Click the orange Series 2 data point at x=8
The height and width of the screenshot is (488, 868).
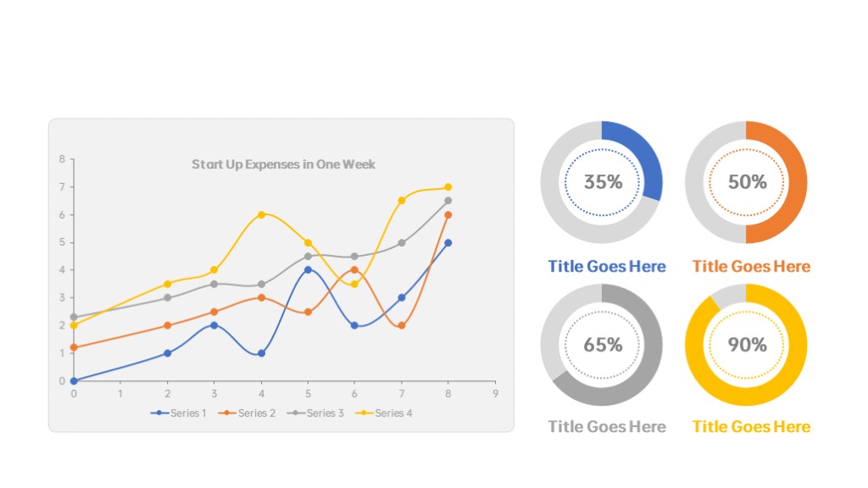click(448, 215)
